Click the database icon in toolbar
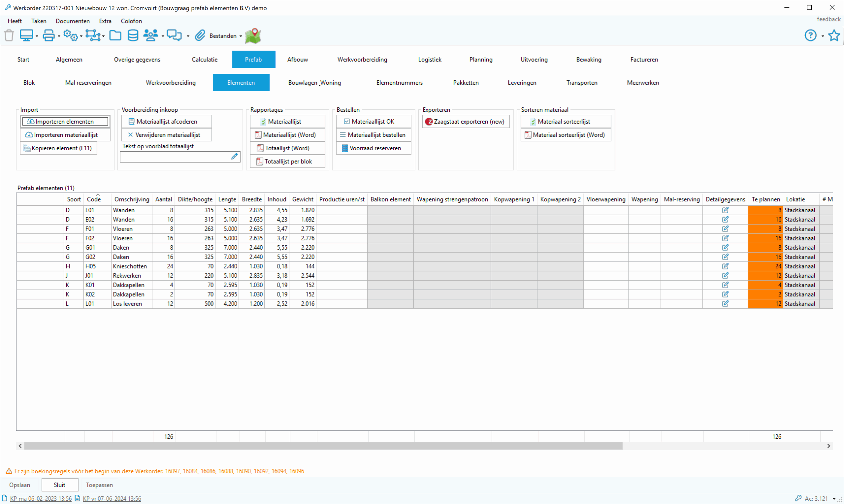This screenshot has width=844, height=504. pos(133,35)
